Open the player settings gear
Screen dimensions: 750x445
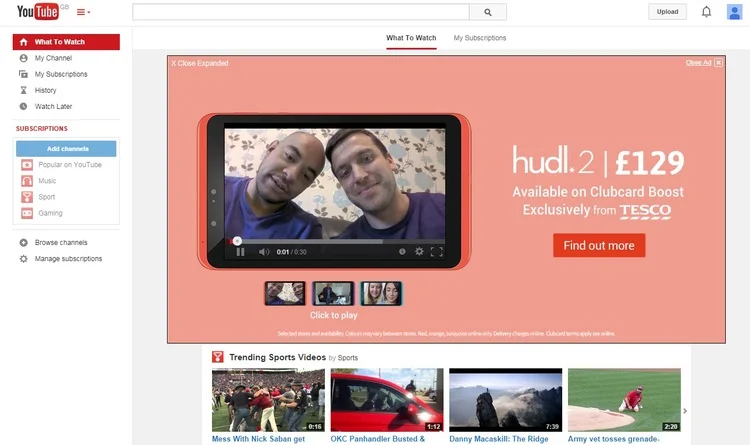pos(419,252)
